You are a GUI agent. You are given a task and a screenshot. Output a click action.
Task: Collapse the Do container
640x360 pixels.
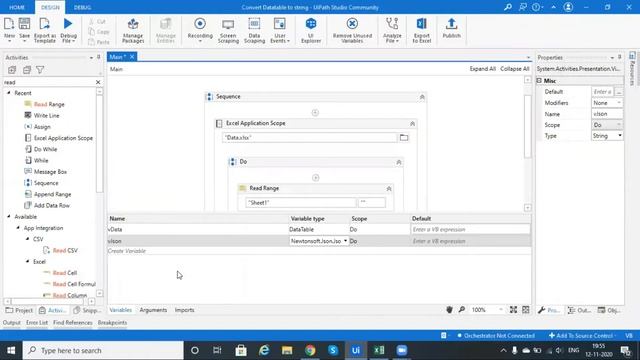tap(399, 162)
